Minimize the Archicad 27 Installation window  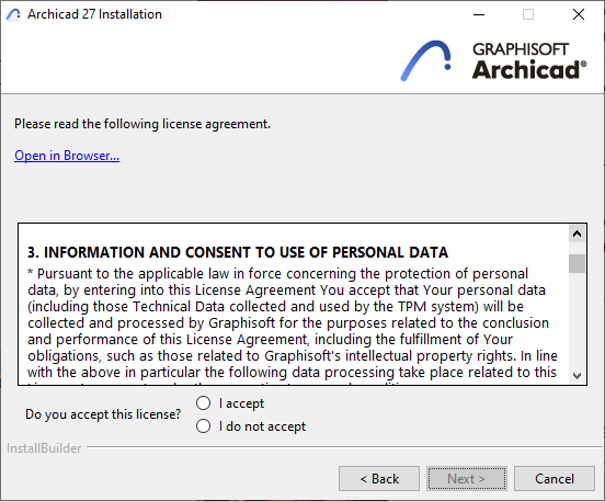pos(479,15)
